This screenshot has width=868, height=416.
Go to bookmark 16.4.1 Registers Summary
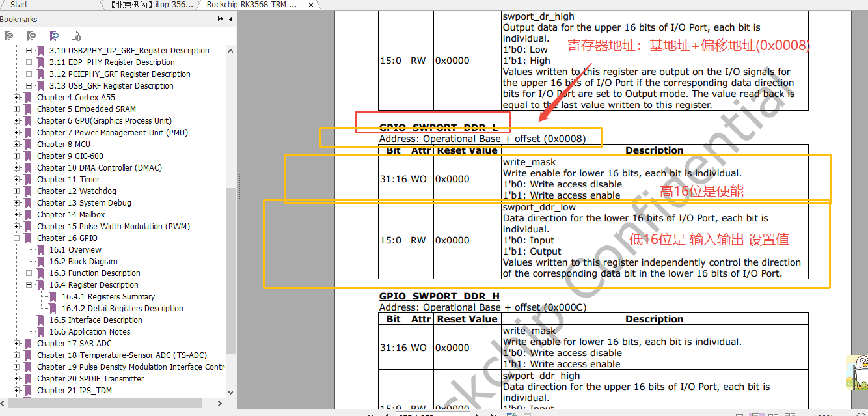108,297
